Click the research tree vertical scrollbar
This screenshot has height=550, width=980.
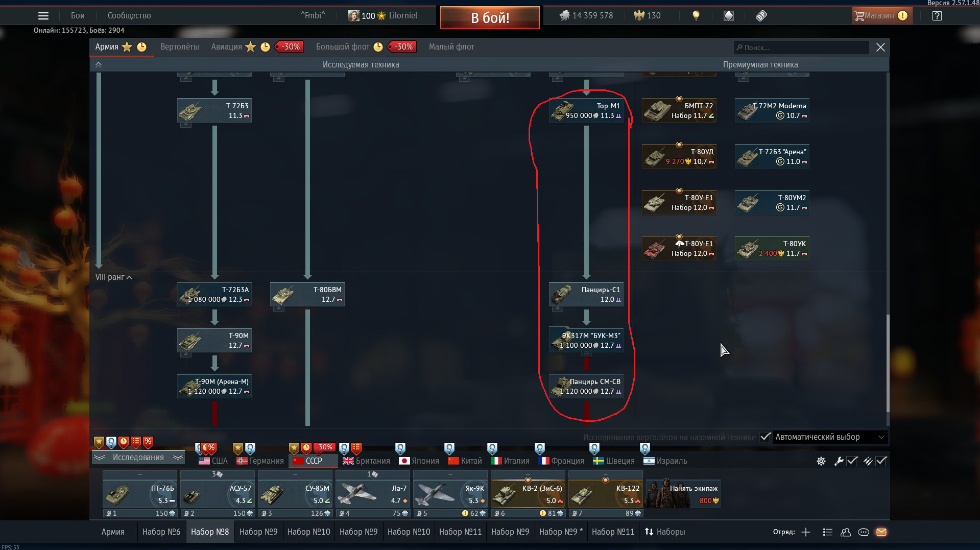888,363
